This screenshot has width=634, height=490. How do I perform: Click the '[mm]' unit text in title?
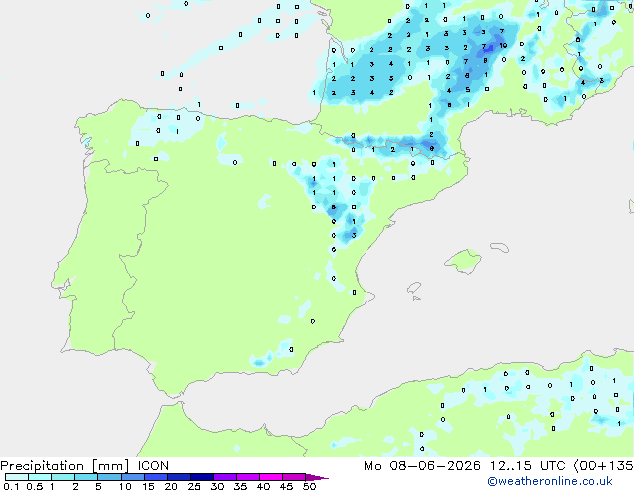point(110,466)
